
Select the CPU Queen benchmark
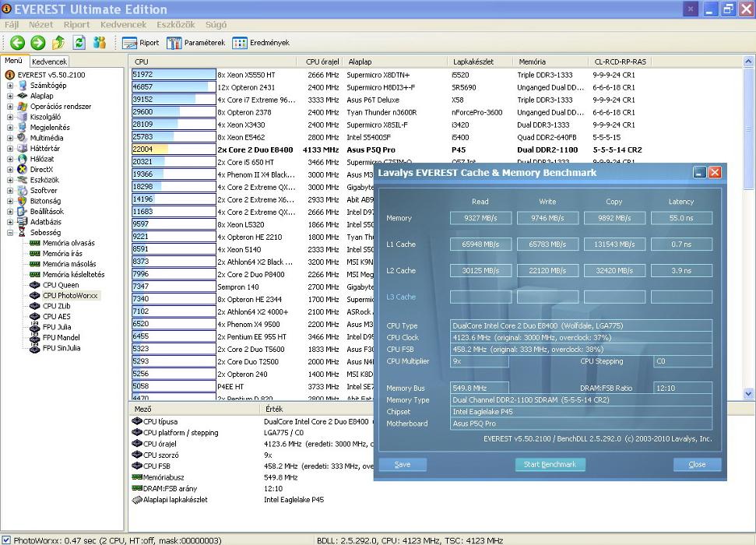(x=60, y=285)
